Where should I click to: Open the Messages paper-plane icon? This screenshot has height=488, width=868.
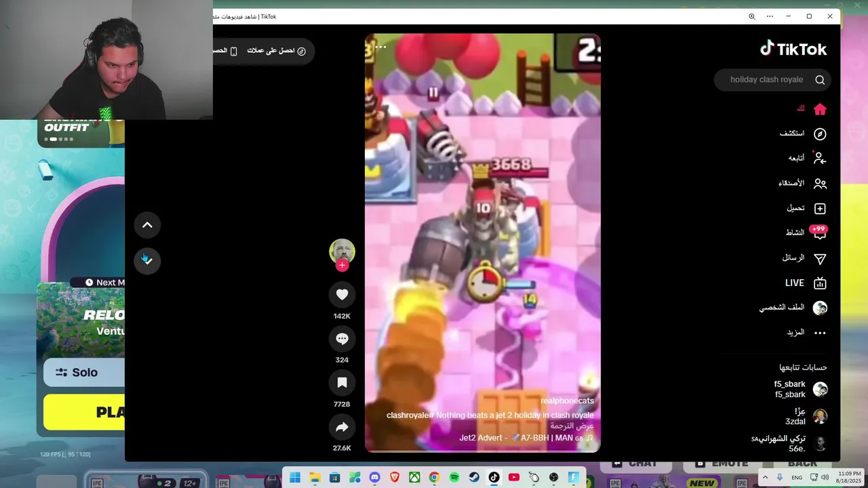(820, 259)
